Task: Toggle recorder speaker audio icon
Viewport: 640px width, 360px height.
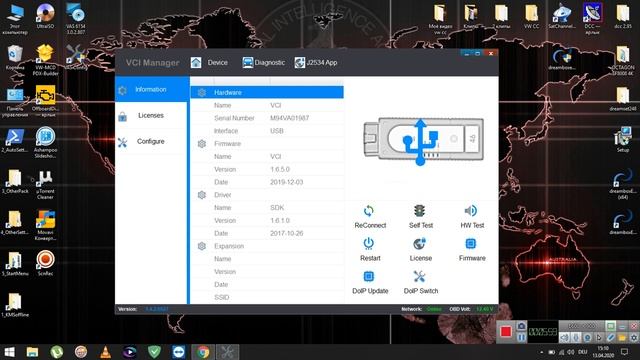Action: [564, 338]
